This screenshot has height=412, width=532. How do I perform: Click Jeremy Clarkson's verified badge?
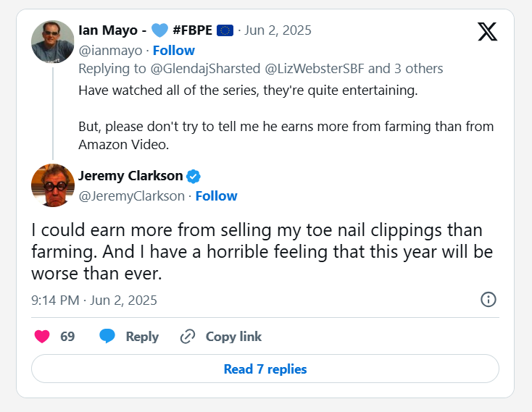pos(194,176)
